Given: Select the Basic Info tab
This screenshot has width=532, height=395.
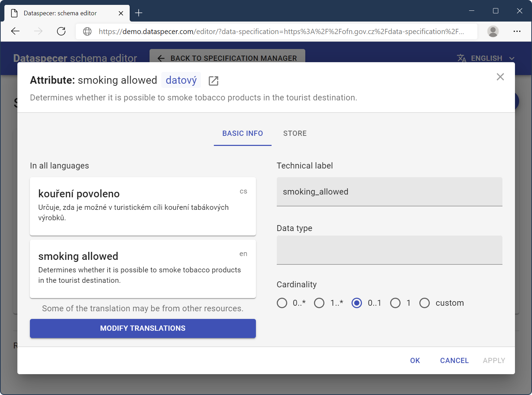Looking at the screenshot, I should [242, 133].
